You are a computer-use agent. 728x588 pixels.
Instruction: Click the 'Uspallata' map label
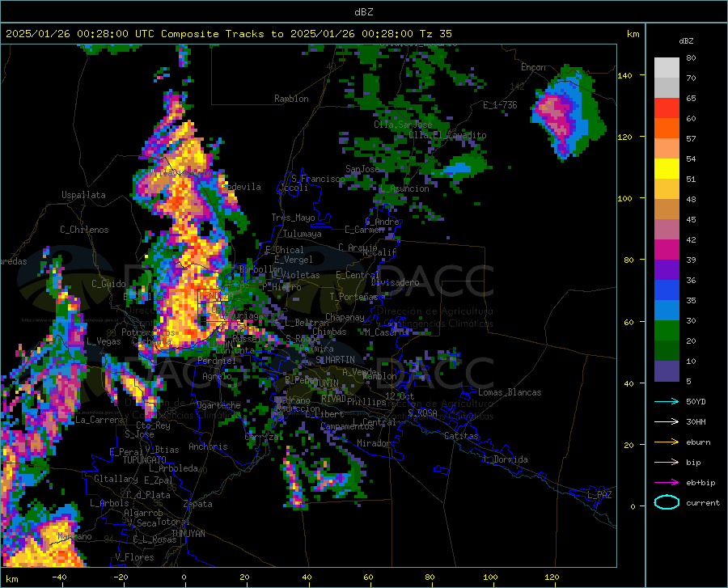tap(83, 195)
